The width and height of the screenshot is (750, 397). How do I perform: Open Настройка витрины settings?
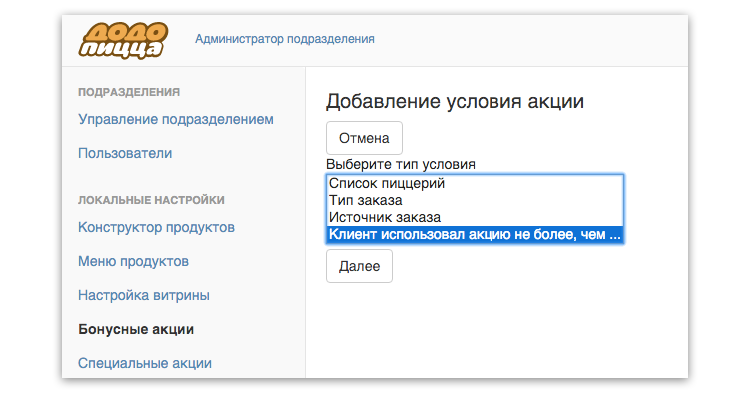(x=143, y=295)
